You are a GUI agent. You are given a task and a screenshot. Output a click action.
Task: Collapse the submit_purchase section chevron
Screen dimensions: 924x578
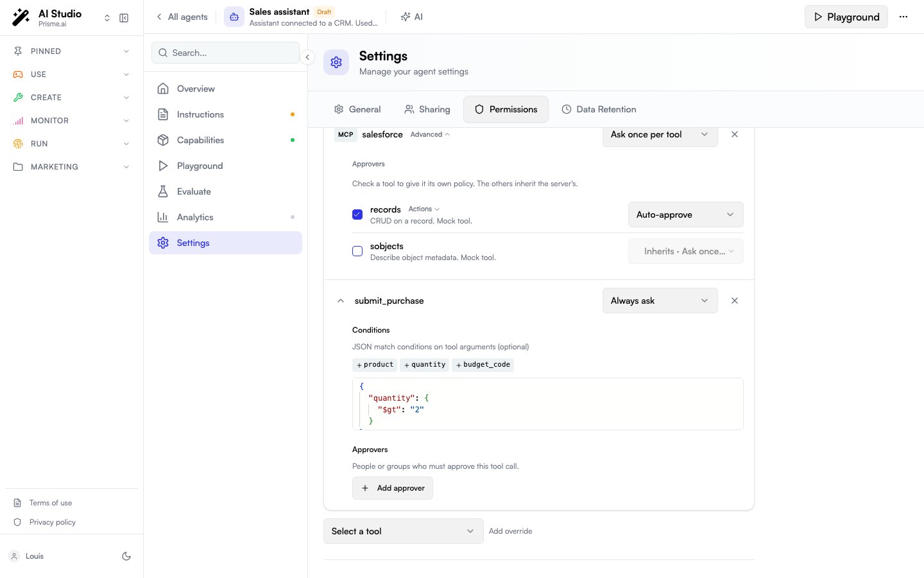pos(341,301)
